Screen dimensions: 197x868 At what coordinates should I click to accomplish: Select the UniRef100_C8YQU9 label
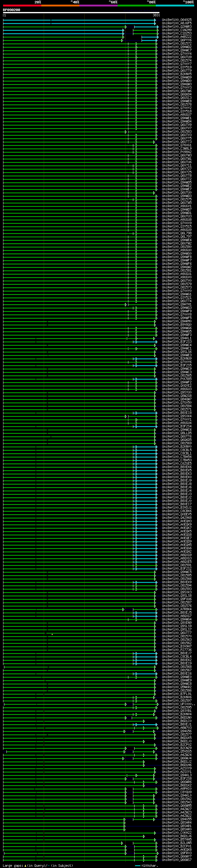tap(177, 792)
